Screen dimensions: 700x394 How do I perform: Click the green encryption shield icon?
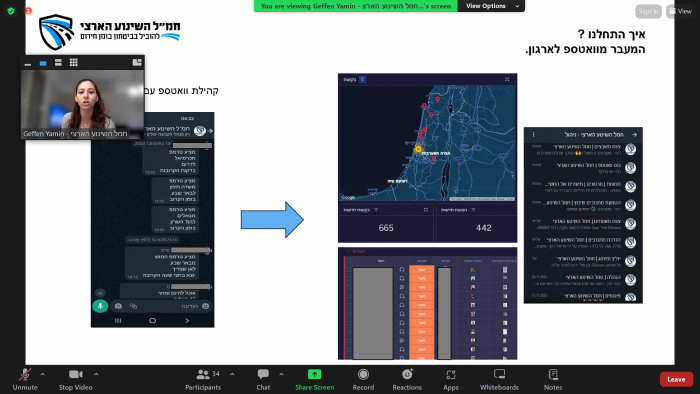[11, 11]
